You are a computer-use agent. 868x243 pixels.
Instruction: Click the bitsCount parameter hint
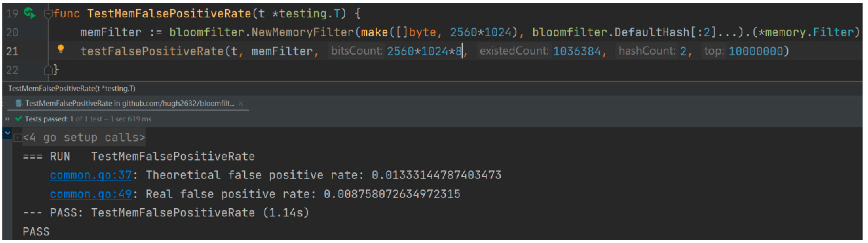[356, 51]
